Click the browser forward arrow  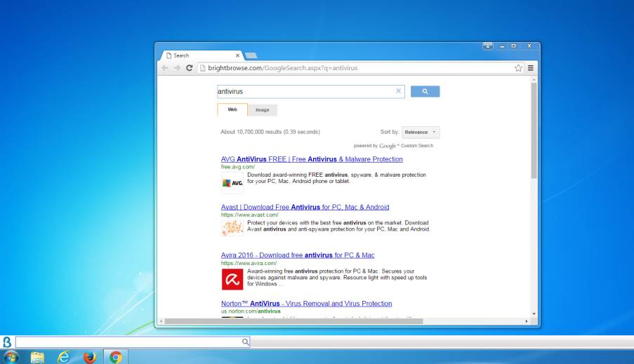(x=177, y=68)
